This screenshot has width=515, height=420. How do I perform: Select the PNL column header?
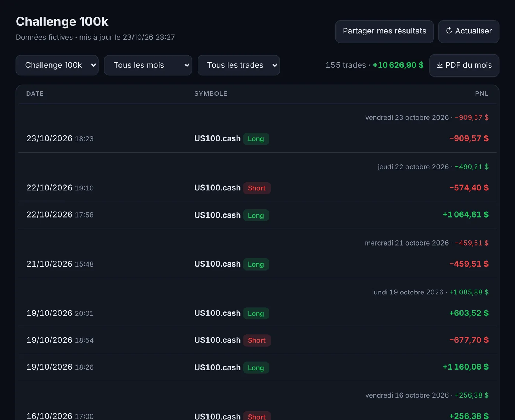(x=482, y=93)
